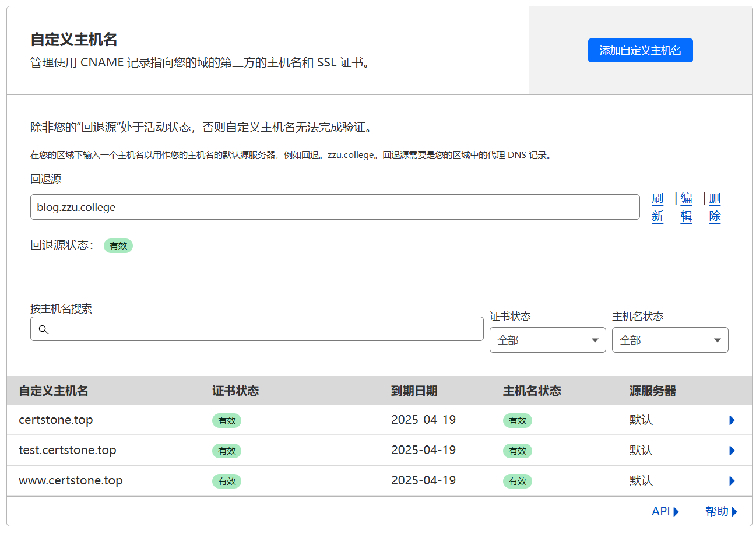Image resolution: width=756 pixels, height=534 pixels.
Task: Click the 刷新 link for the fallback origin
Action: click(x=657, y=208)
